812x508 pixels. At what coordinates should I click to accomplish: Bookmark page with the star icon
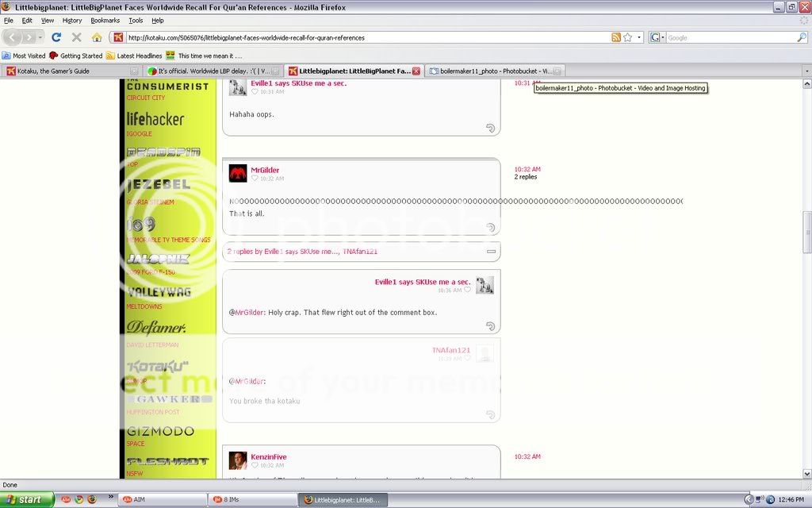(x=627, y=37)
